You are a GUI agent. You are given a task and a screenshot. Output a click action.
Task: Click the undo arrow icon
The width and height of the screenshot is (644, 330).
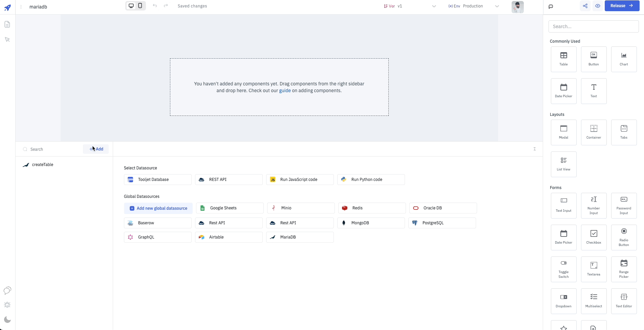click(155, 6)
